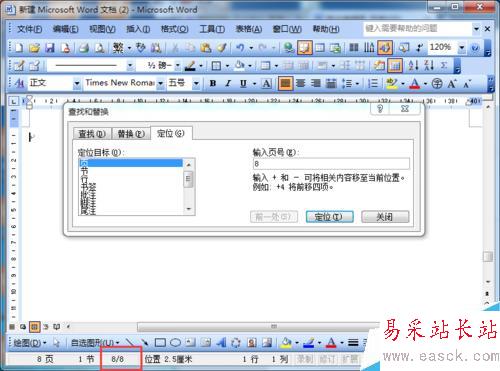This screenshot has width=500, height=371.
Task: Click in the 输入页号 input field
Action: click(x=331, y=164)
